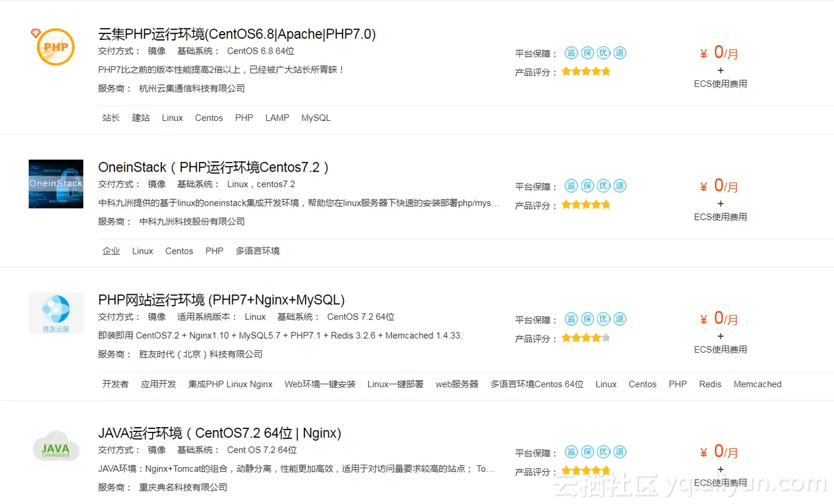Viewport: 834px width, 504px height.
Task: Select the 应用开发 tag
Action: pyautogui.click(x=158, y=384)
